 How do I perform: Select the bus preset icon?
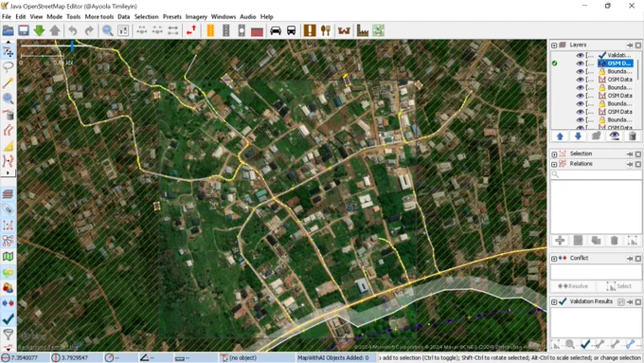pyautogui.click(x=291, y=30)
